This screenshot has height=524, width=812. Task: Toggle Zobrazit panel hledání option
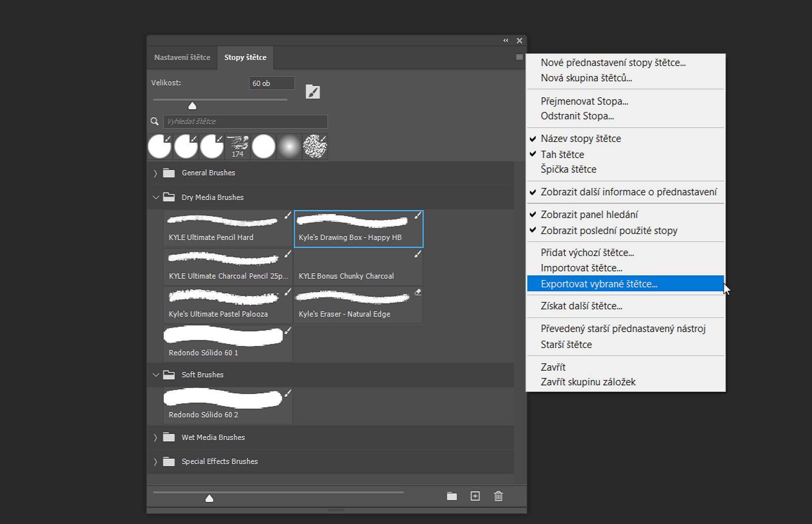coord(625,215)
